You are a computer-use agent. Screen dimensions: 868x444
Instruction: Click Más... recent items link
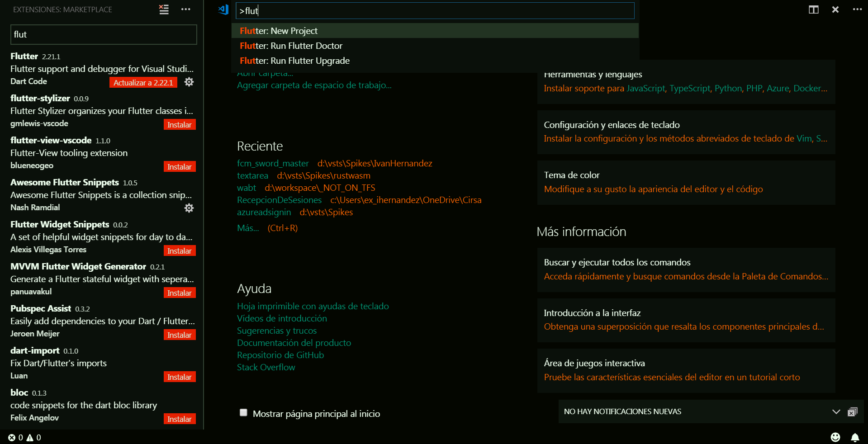click(248, 228)
